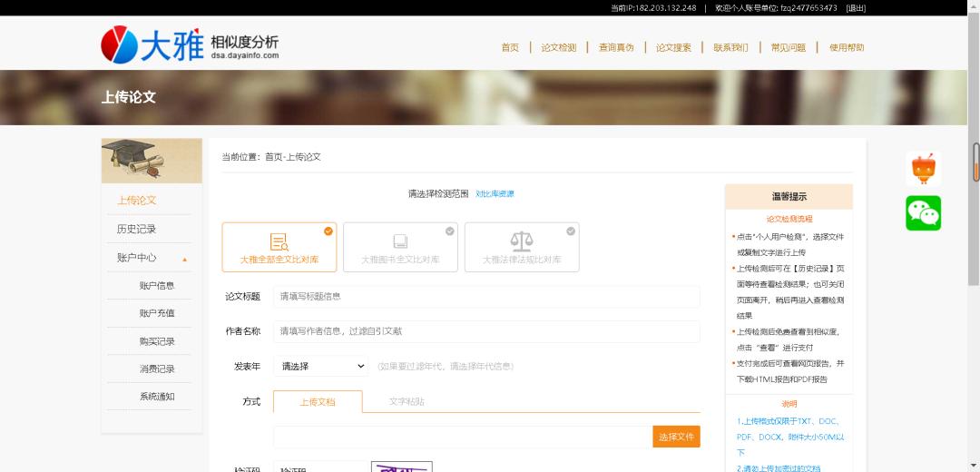
Task: Click the Daya logo icon
Action: [x=120, y=44]
